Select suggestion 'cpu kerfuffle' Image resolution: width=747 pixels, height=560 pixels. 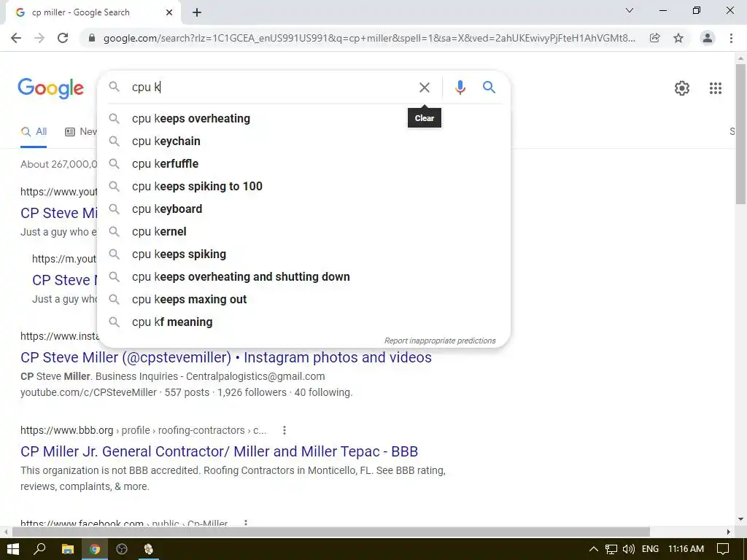pyautogui.click(x=303, y=164)
